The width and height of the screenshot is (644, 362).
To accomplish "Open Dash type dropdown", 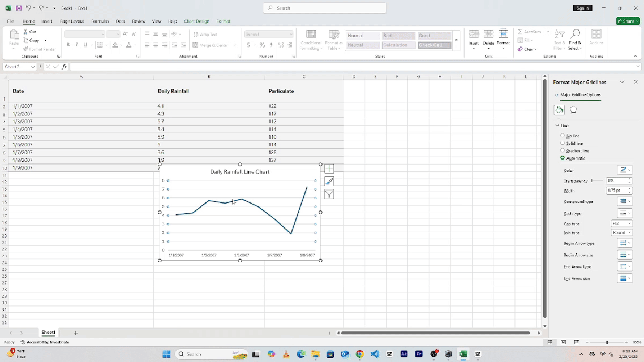I will pos(625,213).
